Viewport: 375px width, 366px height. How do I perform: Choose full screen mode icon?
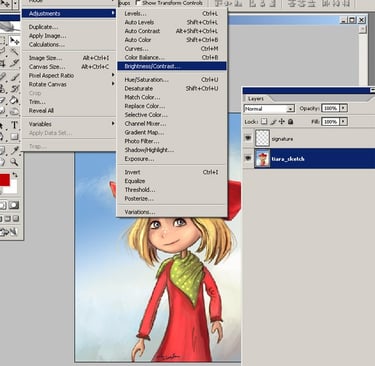[16, 219]
